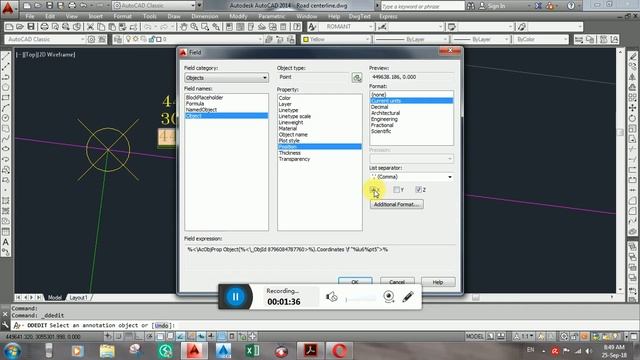
Task: Click the Undo option in command line
Action: pos(162,325)
